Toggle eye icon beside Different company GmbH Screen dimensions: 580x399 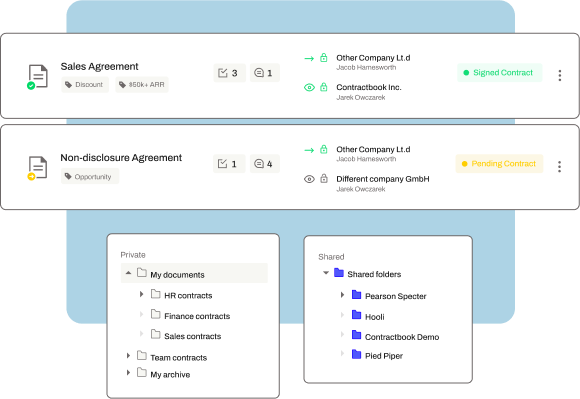(x=309, y=179)
